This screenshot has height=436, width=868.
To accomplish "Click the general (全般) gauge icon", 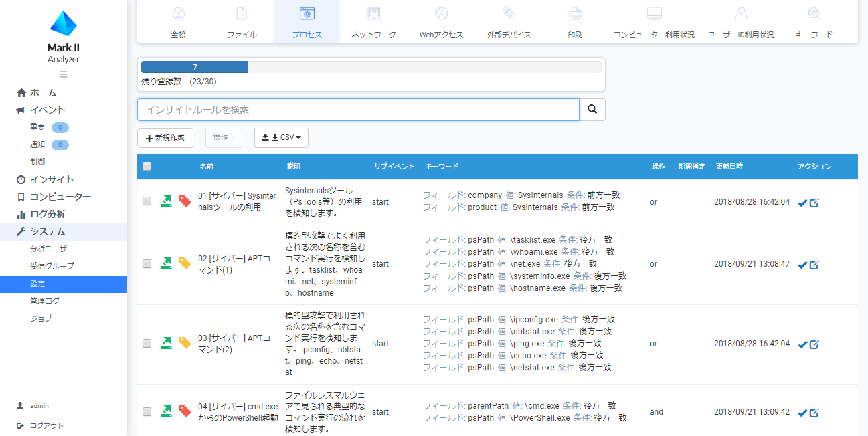I will [178, 13].
